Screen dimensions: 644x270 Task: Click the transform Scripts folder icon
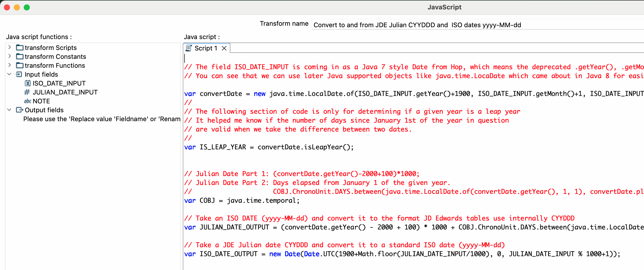[20, 47]
